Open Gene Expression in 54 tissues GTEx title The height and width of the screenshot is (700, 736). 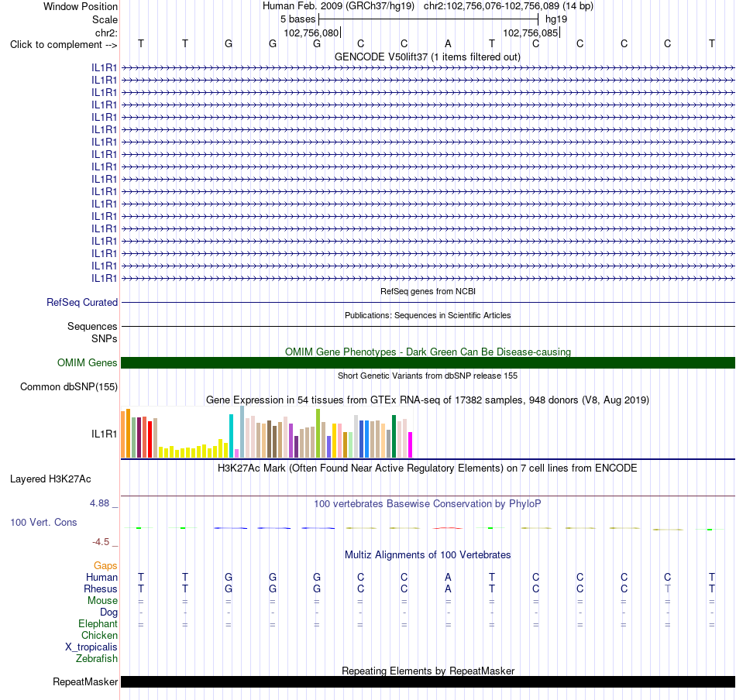pos(428,400)
